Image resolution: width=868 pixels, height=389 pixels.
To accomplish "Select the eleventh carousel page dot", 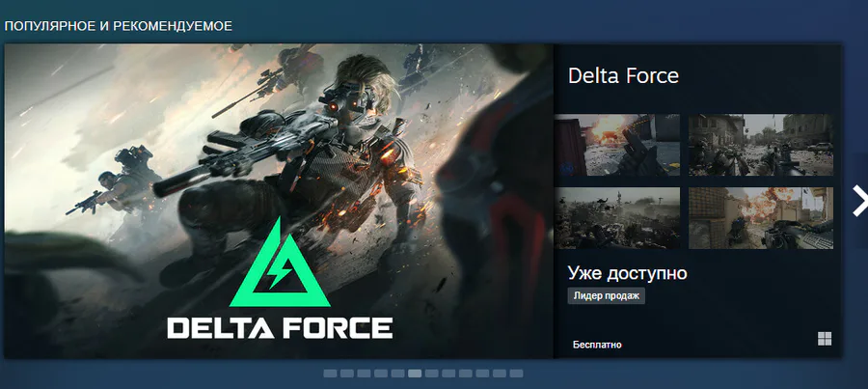I will [x=500, y=374].
